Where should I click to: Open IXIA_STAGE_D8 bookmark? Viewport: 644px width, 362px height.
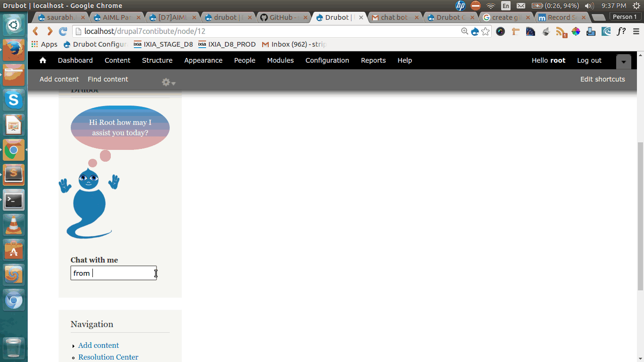pos(163,44)
